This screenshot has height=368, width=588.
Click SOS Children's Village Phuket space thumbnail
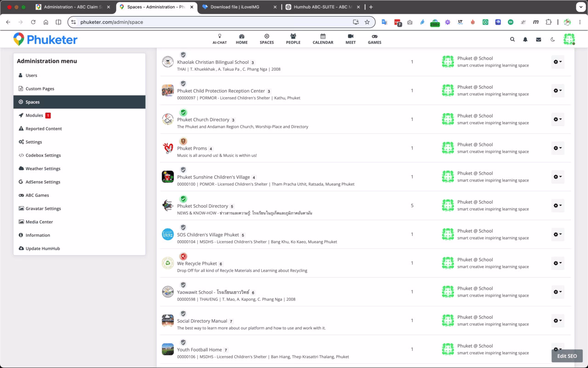pos(168,234)
